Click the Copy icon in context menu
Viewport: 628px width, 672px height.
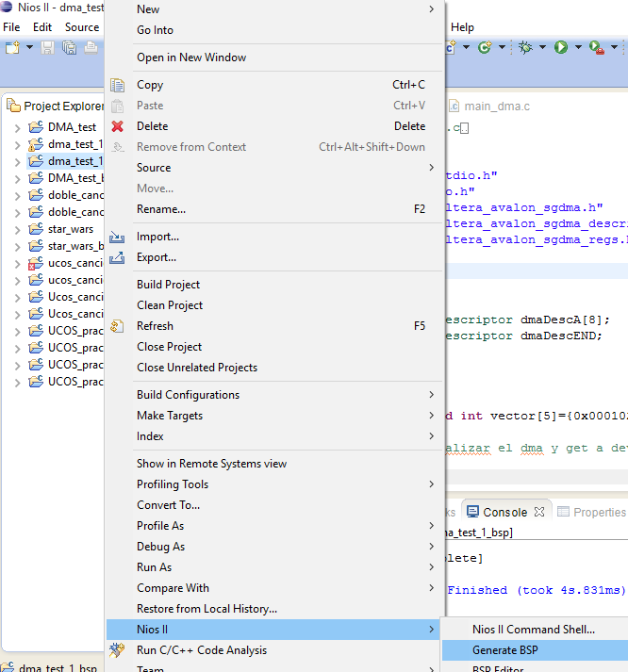point(117,85)
